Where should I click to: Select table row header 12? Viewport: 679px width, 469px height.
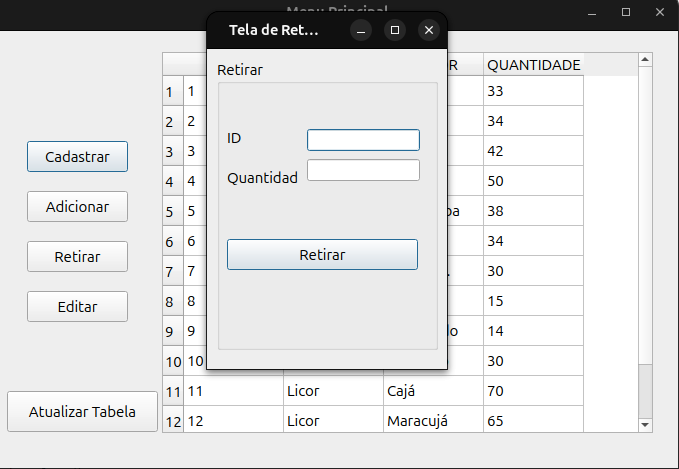[x=173, y=421]
